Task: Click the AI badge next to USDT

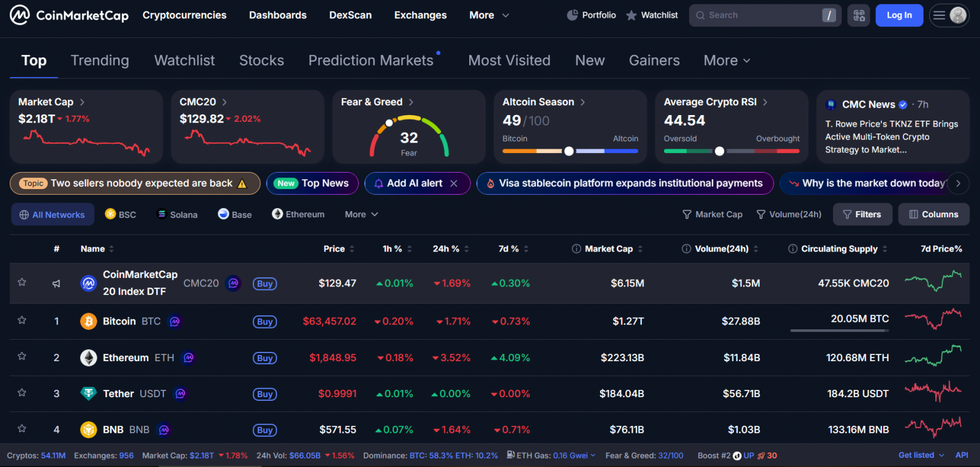Action: click(x=180, y=394)
